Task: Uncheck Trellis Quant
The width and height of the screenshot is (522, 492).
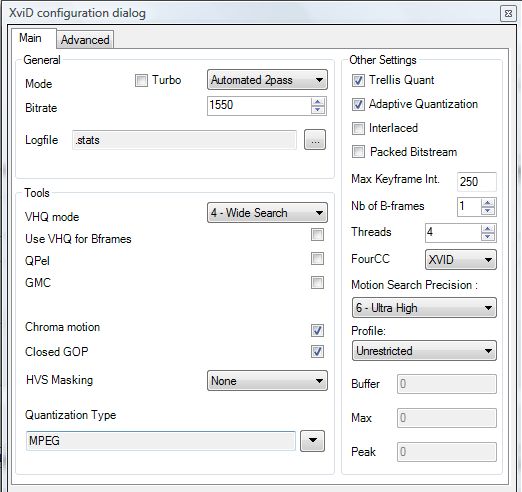Action: [x=358, y=80]
